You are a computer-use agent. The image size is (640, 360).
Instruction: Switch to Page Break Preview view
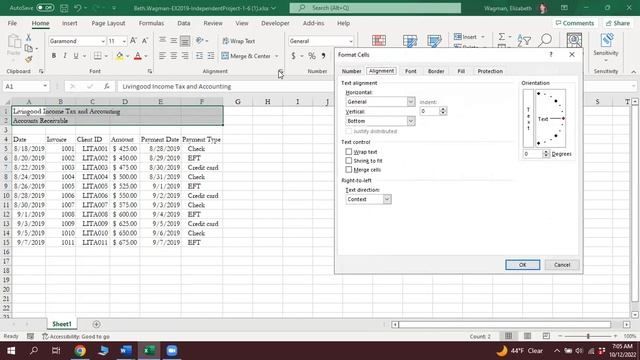tap(546, 336)
